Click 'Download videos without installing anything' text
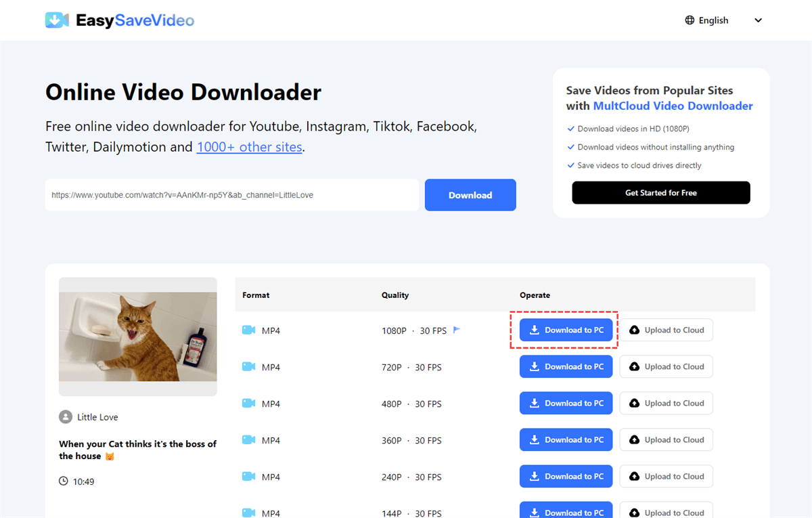812x518 pixels. point(656,147)
